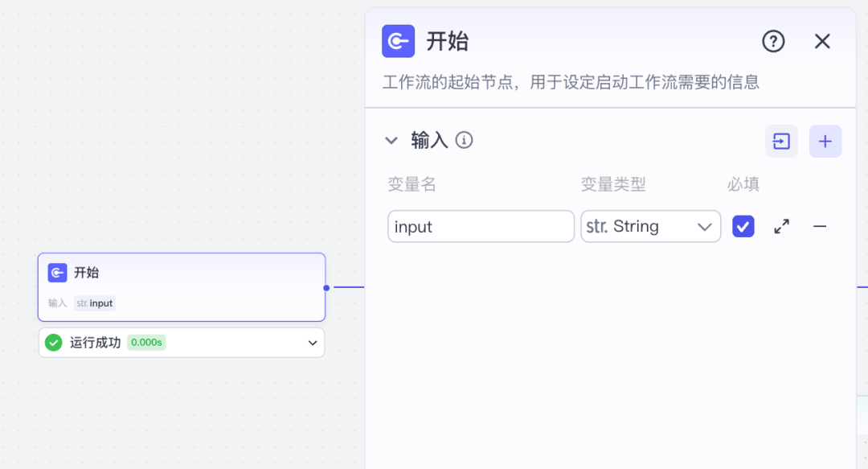Click the 开始 icon in panel header
The width and height of the screenshot is (868, 469).
pyautogui.click(x=398, y=41)
